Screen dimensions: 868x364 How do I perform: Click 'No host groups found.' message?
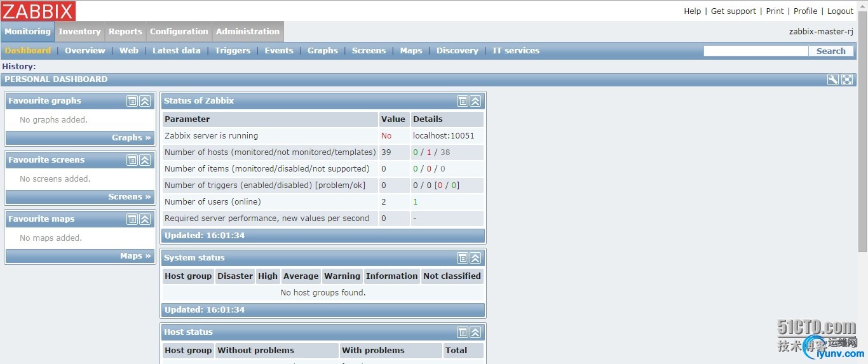coord(323,293)
